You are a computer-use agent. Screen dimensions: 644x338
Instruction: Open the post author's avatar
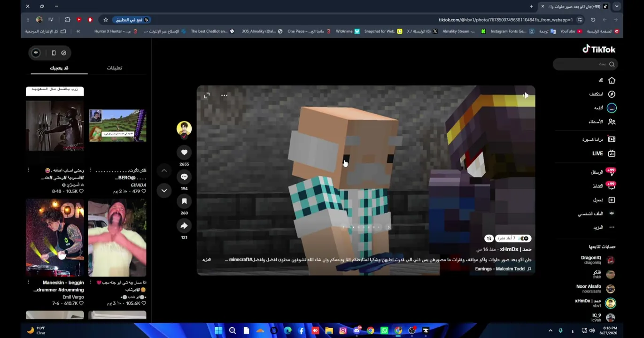coord(184,129)
